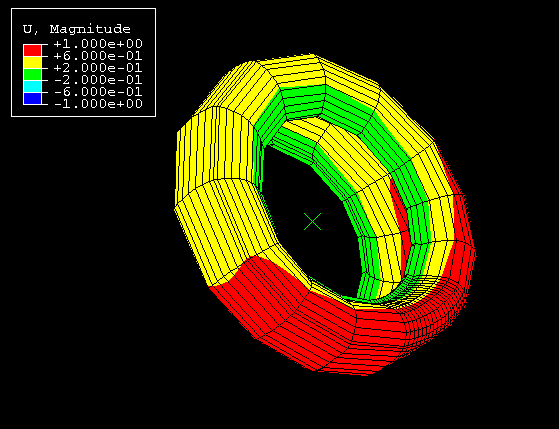Screen dimensions: 559x429
Task: Click the cyan legend color swatch
Action: [x=32, y=86]
